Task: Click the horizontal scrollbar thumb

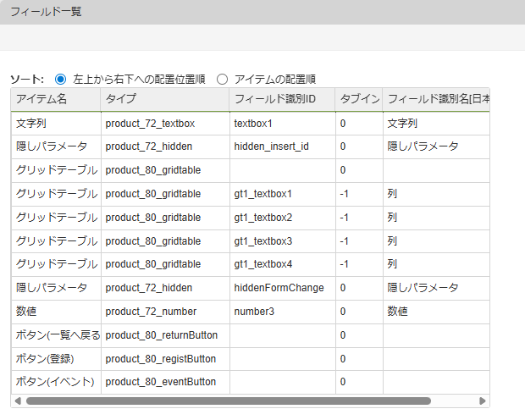Action: pyautogui.click(x=229, y=401)
